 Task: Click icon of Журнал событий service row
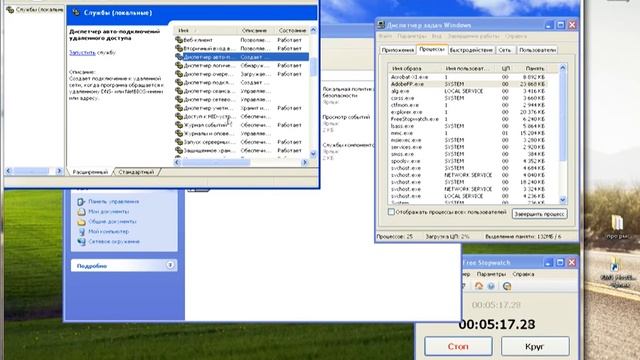coord(178,125)
